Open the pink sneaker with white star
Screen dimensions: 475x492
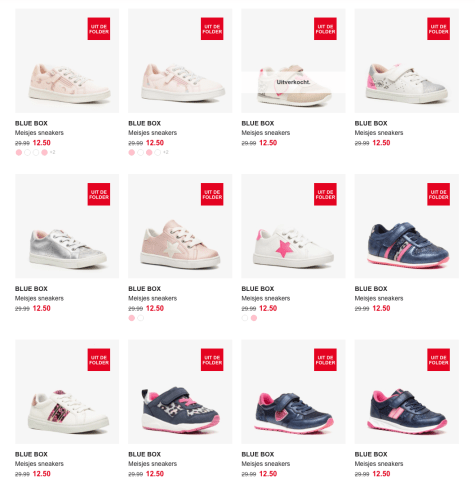180,226
